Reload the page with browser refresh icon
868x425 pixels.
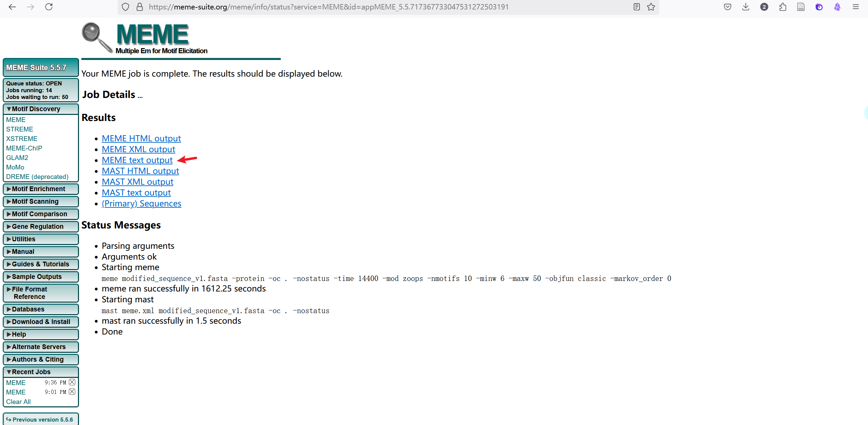click(x=49, y=7)
